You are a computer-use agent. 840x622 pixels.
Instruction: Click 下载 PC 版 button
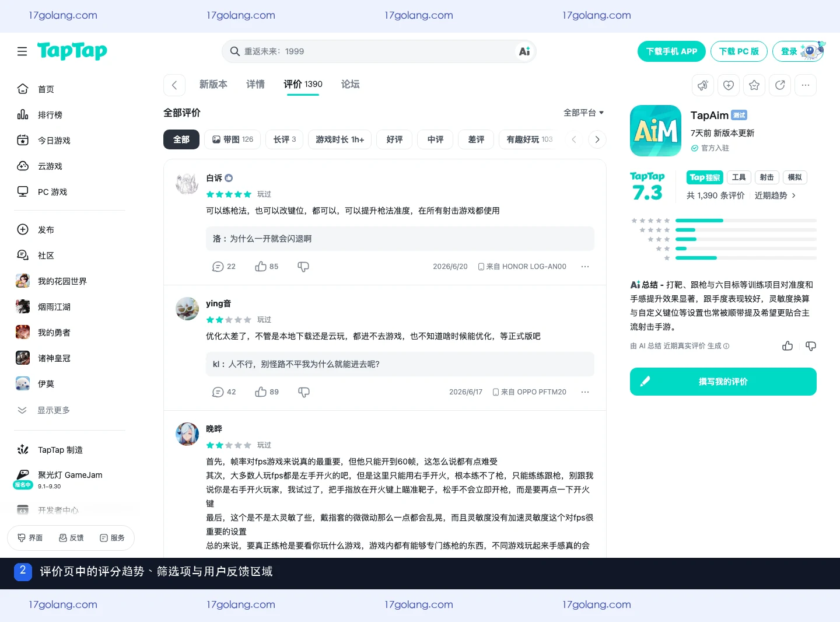(738, 51)
